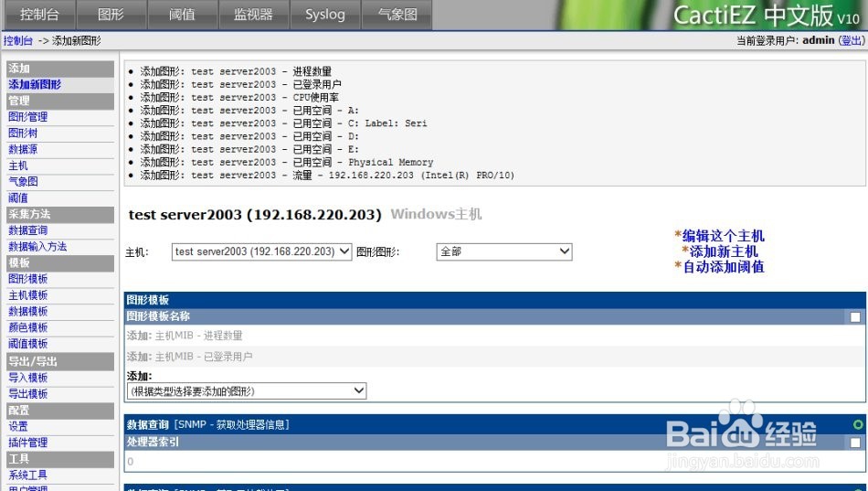This screenshot has height=491, width=868.
Task: Select 添加新图形 in the sidebar
Action: 35,84
